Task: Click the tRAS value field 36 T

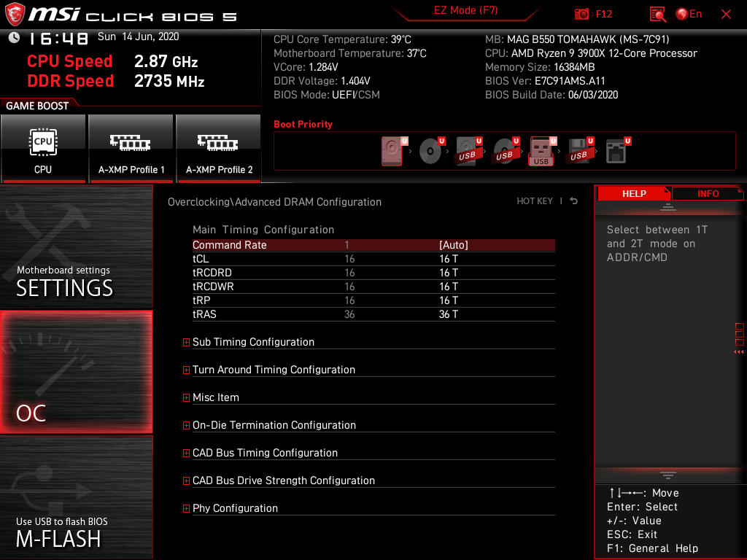Action: 449,314
